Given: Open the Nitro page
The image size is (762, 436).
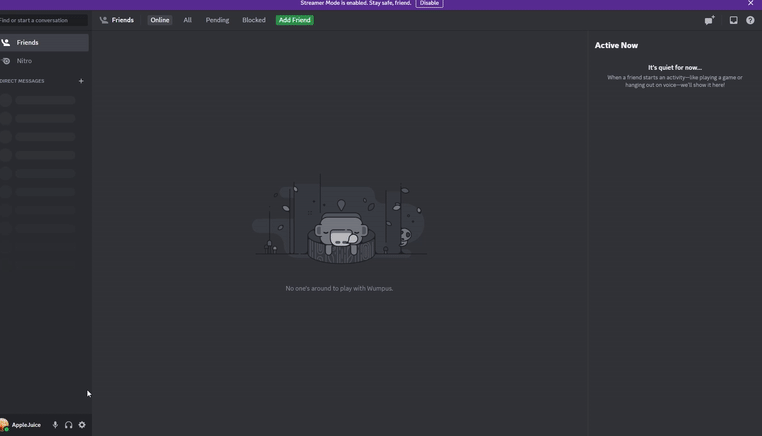Looking at the screenshot, I should (44, 61).
